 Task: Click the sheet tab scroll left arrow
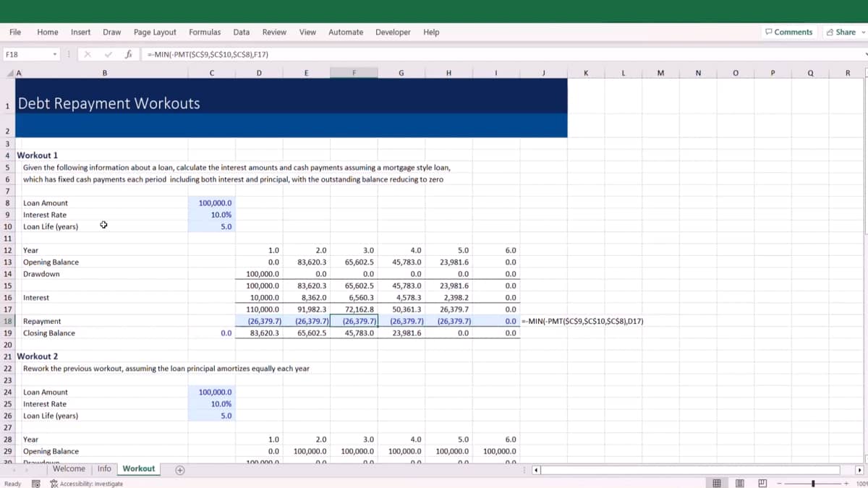coord(15,469)
